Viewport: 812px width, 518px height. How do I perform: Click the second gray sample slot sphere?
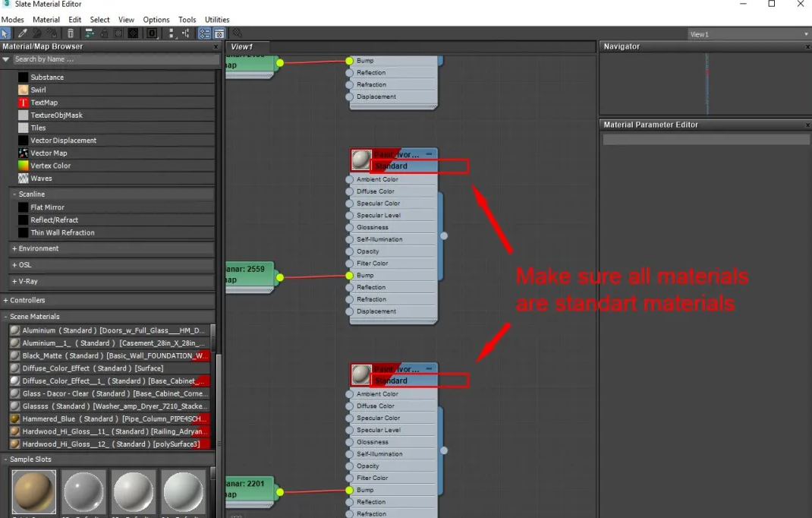click(x=83, y=491)
